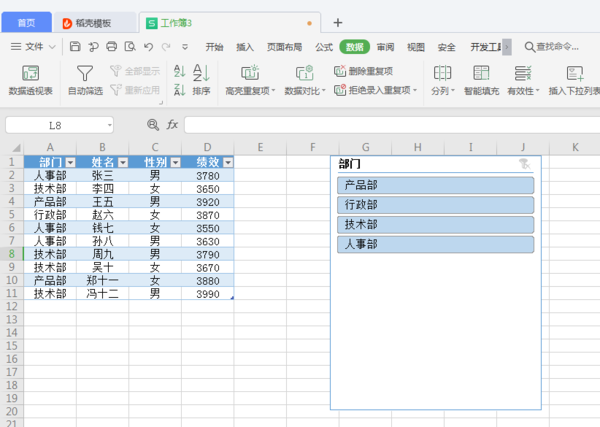
Task: Click the select-all corner of the sheet
Action: coord(15,148)
